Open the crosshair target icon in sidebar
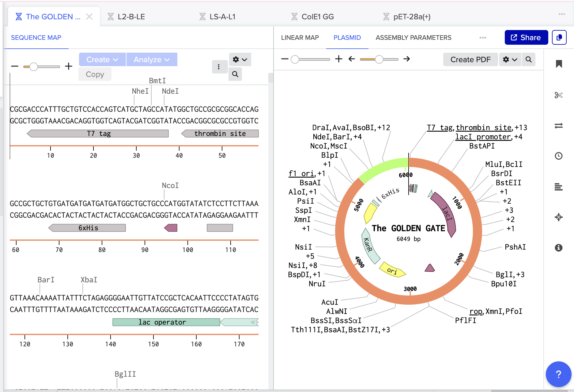The width and height of the screenshot is (574, 392). pyautogui.click(x=559, y=217)
